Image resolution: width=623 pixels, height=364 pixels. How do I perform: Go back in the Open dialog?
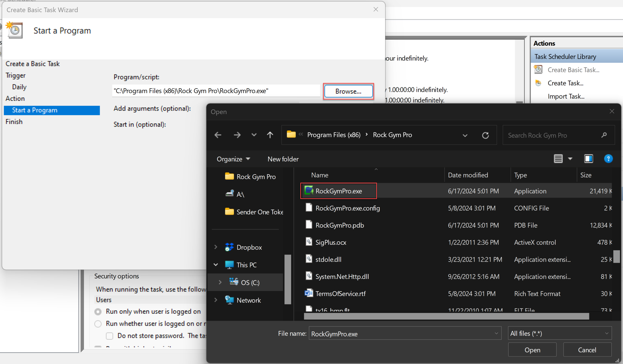218,135
